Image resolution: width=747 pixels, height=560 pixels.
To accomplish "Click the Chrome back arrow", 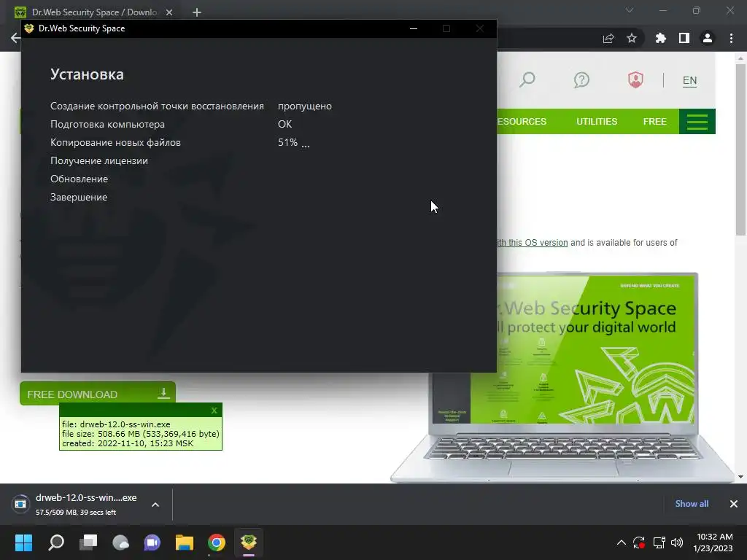I will [15, 38].
